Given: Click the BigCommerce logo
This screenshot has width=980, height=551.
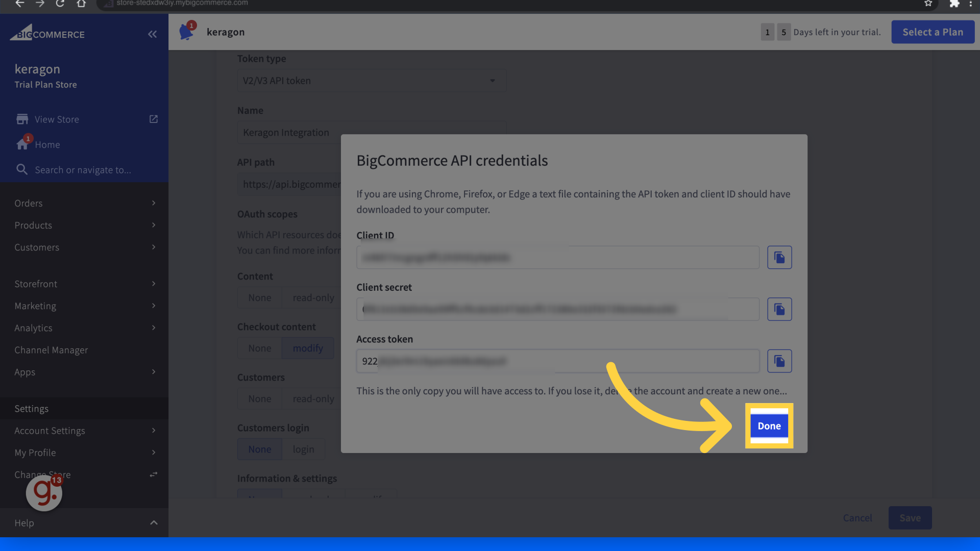Looking at the screenshot, I should click(47, 33).
